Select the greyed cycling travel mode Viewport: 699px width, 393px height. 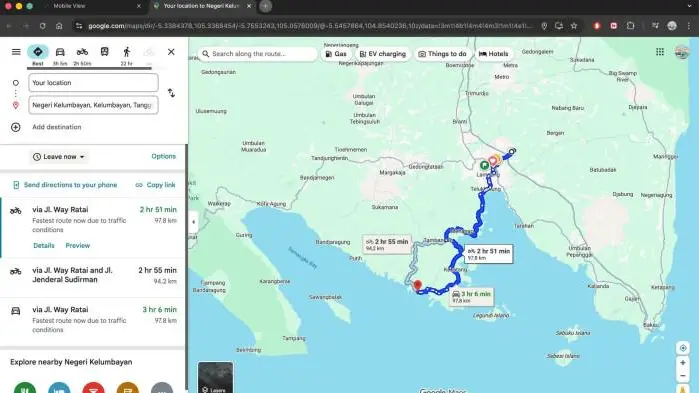click(149, 53)
